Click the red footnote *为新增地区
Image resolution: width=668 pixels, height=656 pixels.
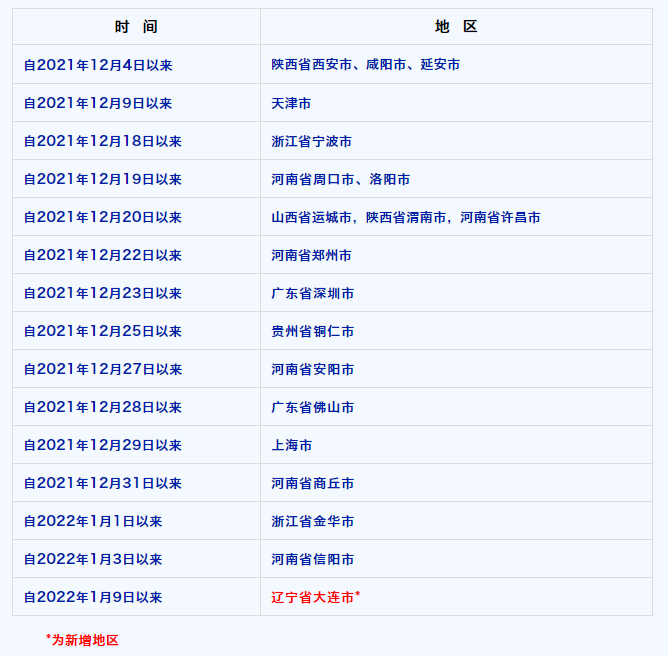(x=82, y=640)
